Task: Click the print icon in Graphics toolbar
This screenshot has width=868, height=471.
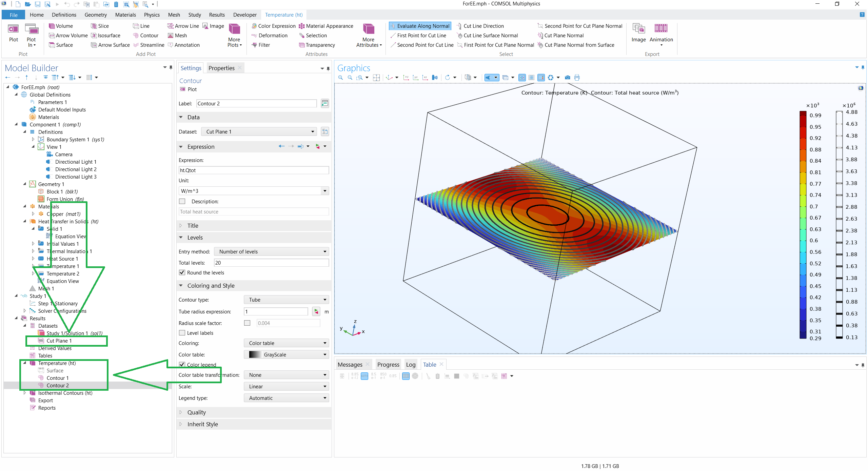Action: [x=577, y=78]
